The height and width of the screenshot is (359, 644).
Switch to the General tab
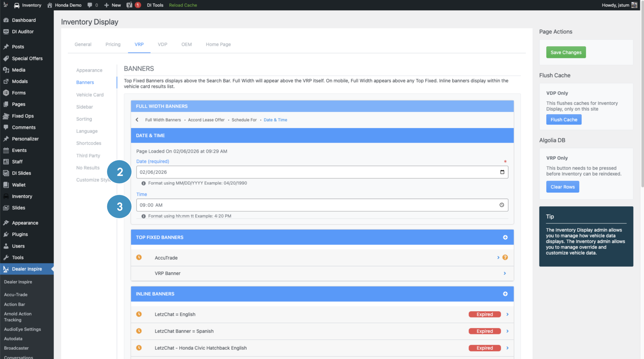(x=83, y=44)
